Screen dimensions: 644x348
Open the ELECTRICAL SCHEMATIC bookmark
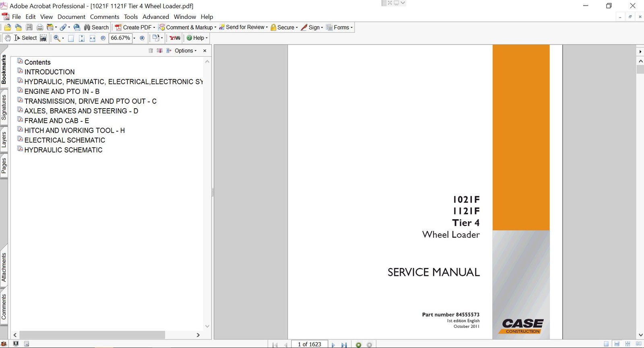click(64, 140)
